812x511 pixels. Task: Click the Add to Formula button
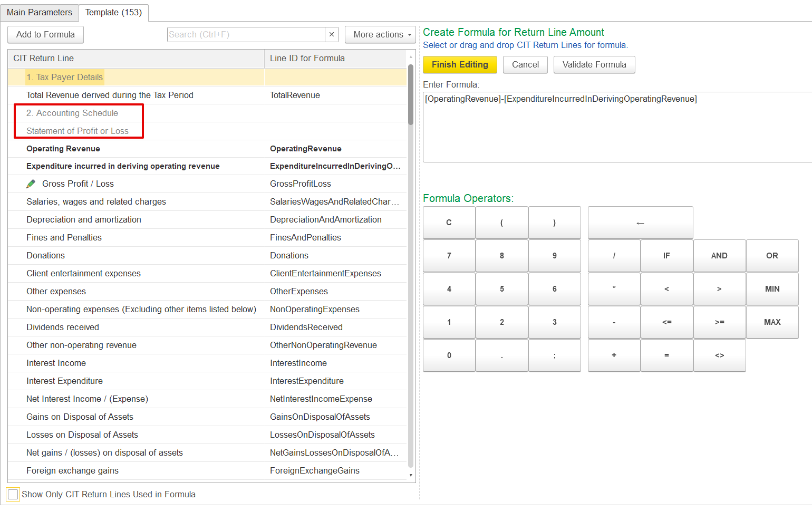pyautogui.click(x=45, y=34)
